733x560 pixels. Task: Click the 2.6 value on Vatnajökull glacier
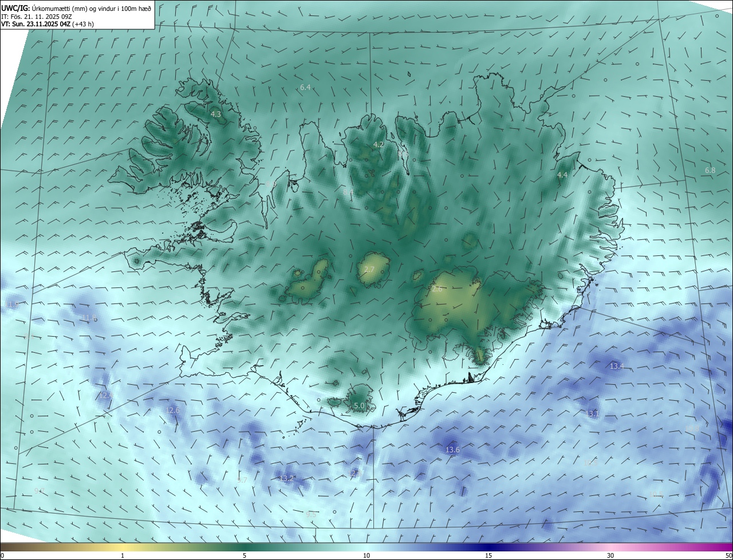(x=437, y=289)
